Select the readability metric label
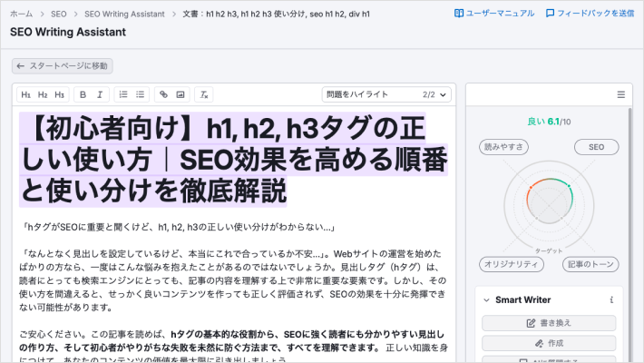The height and width of the screenshot is (363, 644). pyautogui.click(x=505, y=147)
